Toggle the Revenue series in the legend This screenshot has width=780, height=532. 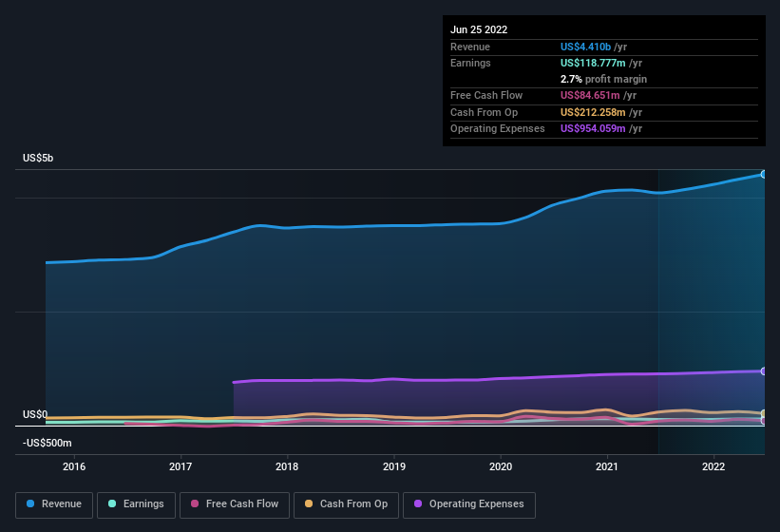click(x=54, y=504)
